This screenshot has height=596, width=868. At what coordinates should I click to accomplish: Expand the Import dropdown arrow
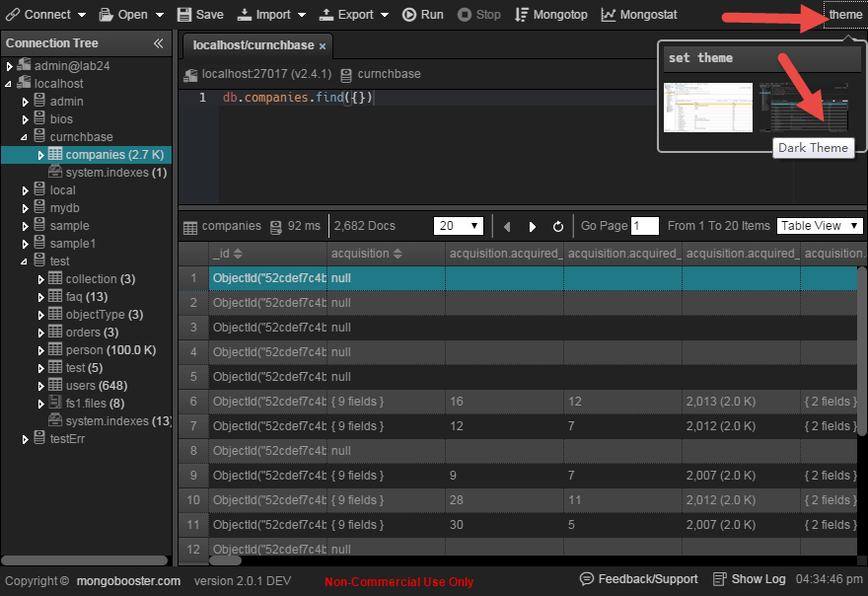(x=302, y=15)
